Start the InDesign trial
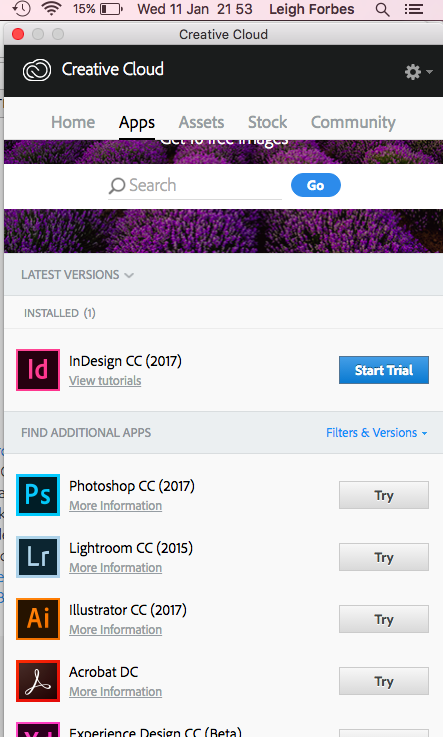 click(384, 370)
